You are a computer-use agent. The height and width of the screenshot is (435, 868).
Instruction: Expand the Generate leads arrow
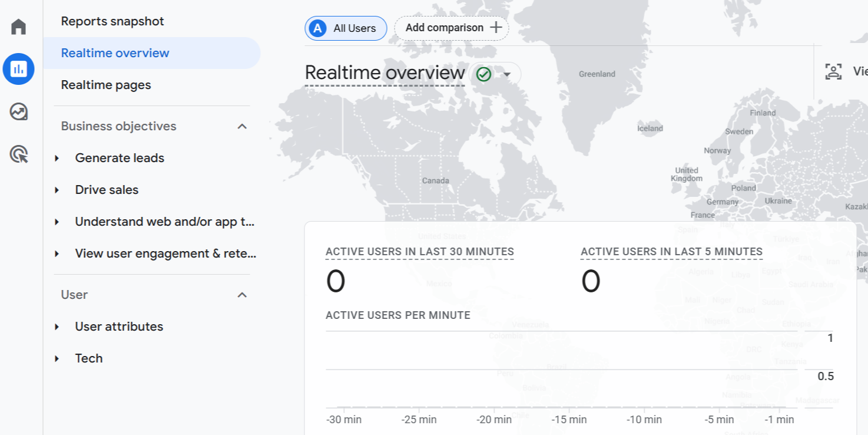point(57,158)
